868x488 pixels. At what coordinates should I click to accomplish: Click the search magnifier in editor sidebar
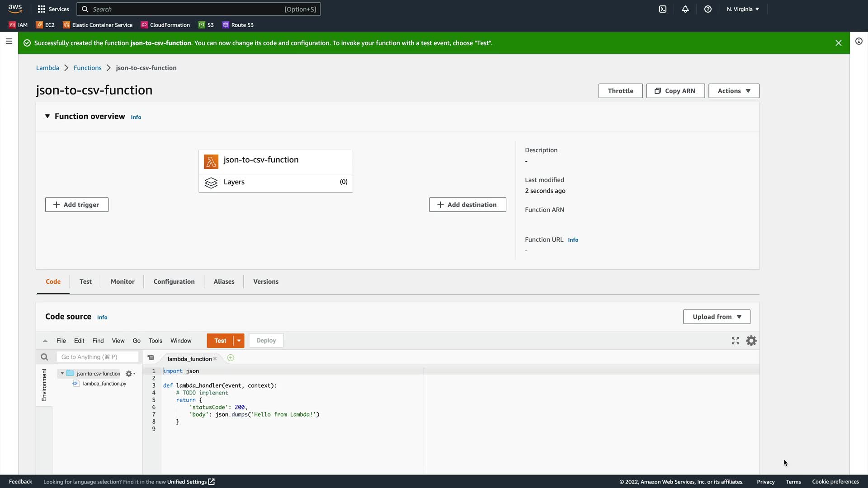[44, 357]
